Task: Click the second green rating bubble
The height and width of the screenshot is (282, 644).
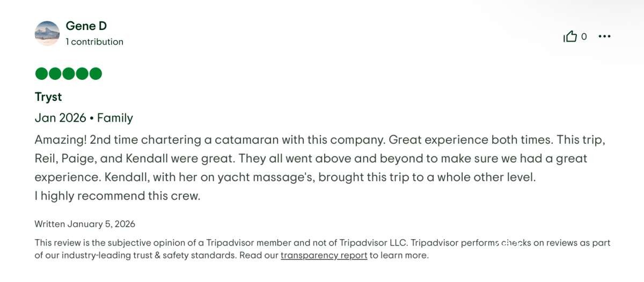Action: tap(55, 73)
